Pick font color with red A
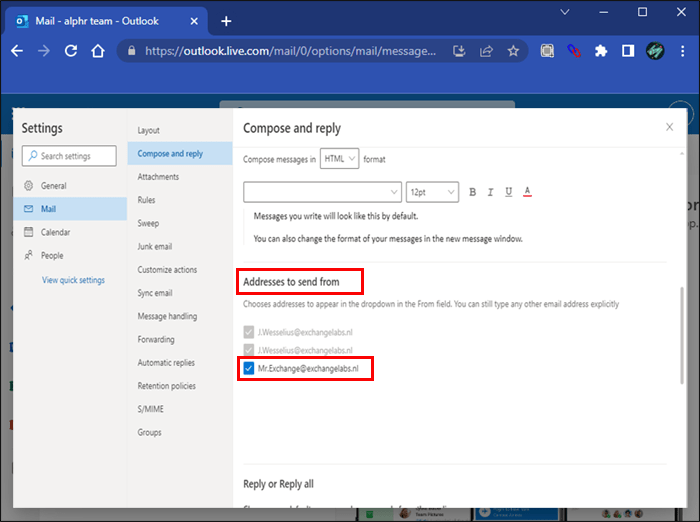 pos(526,192)
